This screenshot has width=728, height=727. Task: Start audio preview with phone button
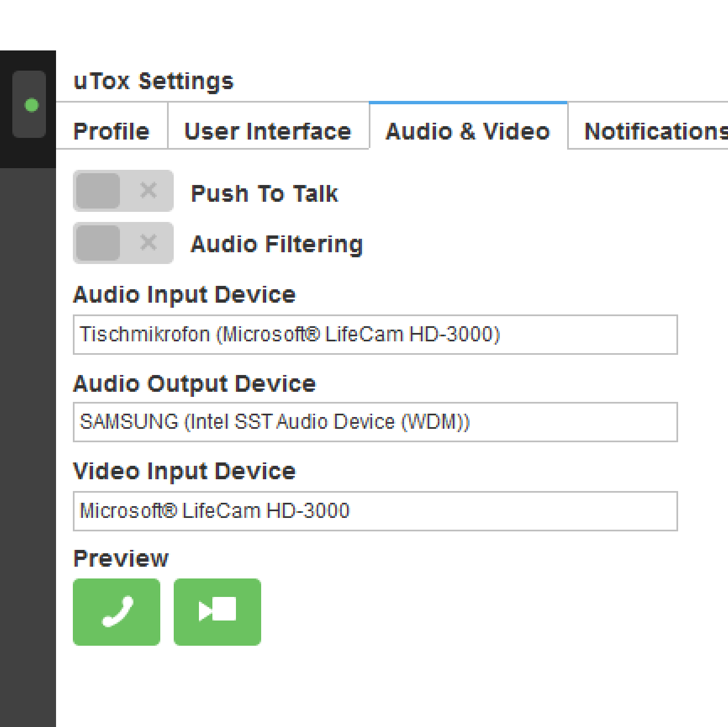coord(117,612)
